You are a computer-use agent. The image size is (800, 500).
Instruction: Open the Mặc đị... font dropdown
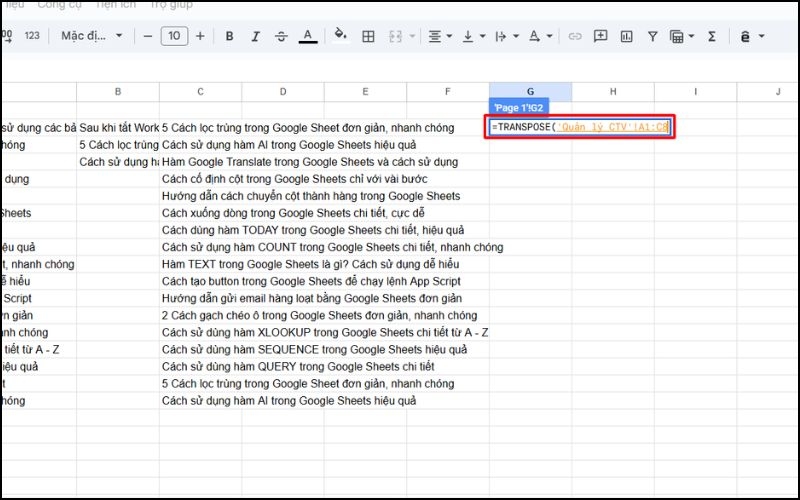click(92, 36)
